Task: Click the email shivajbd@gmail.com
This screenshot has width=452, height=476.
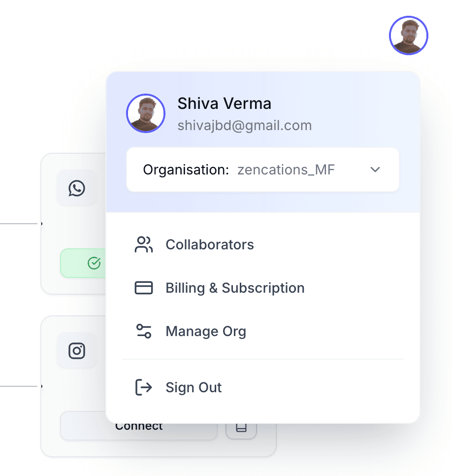Action: 245,125
